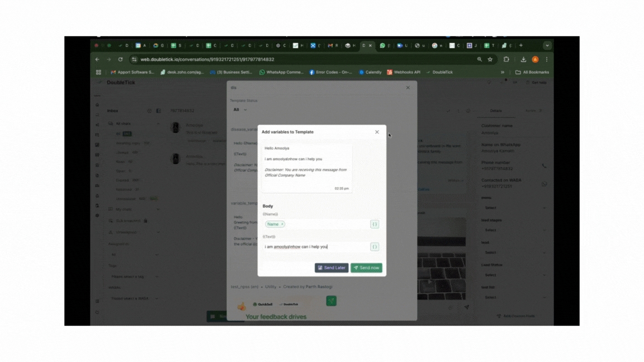Click the Send now button
Viewport: 644px width, 362px height.
366,268
